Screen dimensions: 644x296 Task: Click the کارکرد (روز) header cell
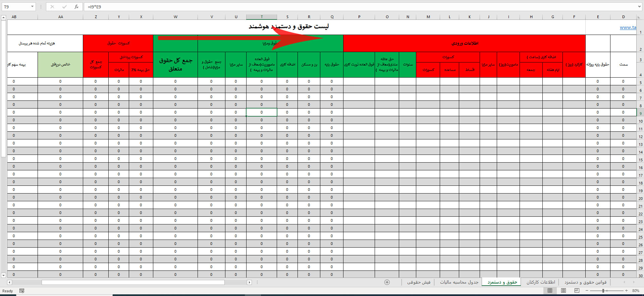click(x=574, y=65)
